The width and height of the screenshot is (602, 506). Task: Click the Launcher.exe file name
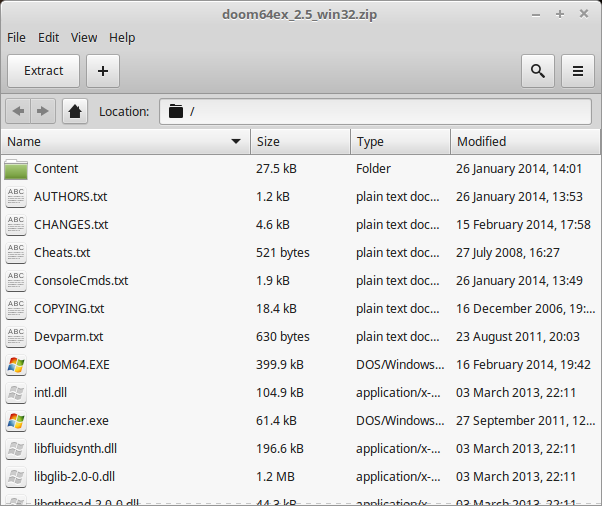pos(71,421)
